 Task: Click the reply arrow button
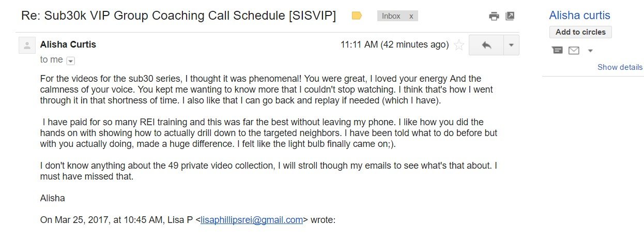click(x=486, y=45)
